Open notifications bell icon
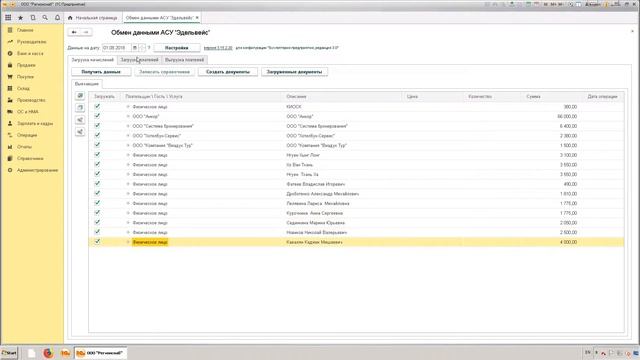 point(57,18)
